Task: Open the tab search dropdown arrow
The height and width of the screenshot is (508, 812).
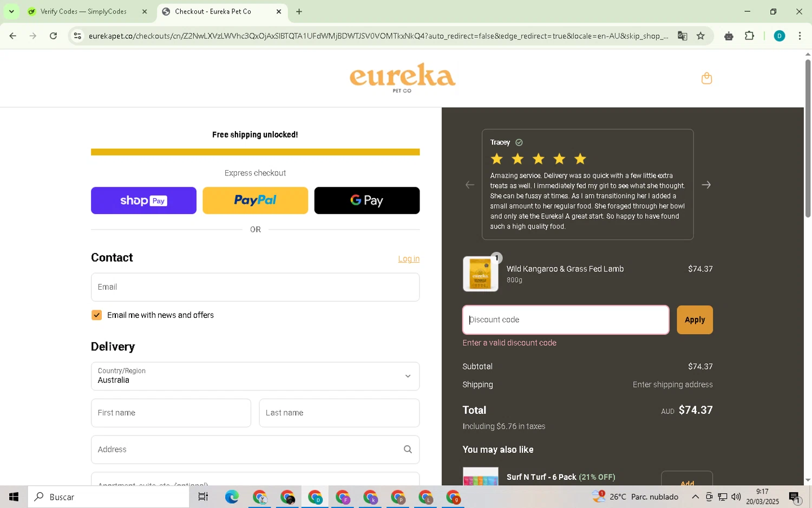Action: pyautogui.click(x=11, y=11)
